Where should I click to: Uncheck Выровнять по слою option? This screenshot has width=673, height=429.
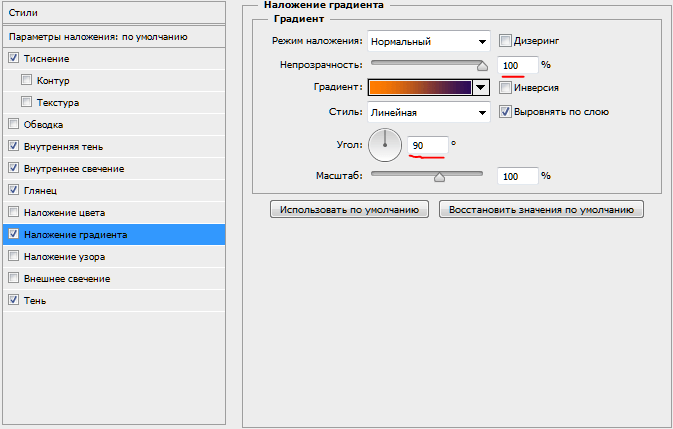pyautogui.click(x=505, y=112)
